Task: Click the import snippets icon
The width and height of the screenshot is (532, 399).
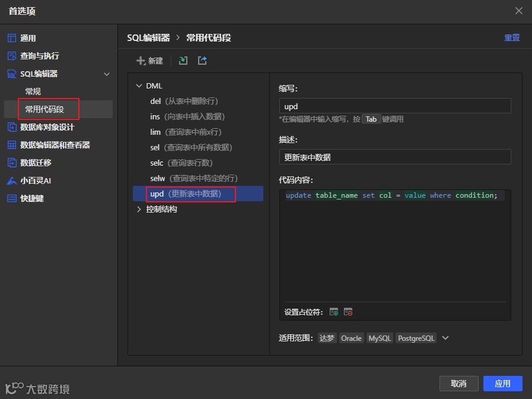Action: click(183, 61)
